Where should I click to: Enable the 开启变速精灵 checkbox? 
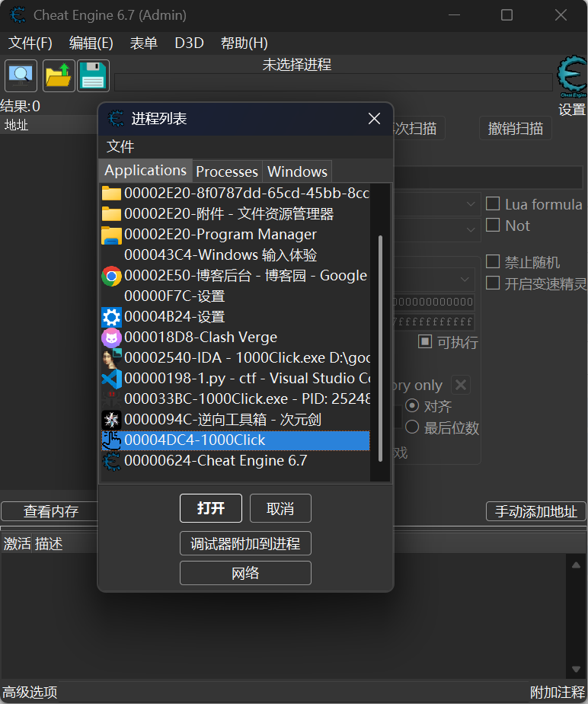coord(493,283)
